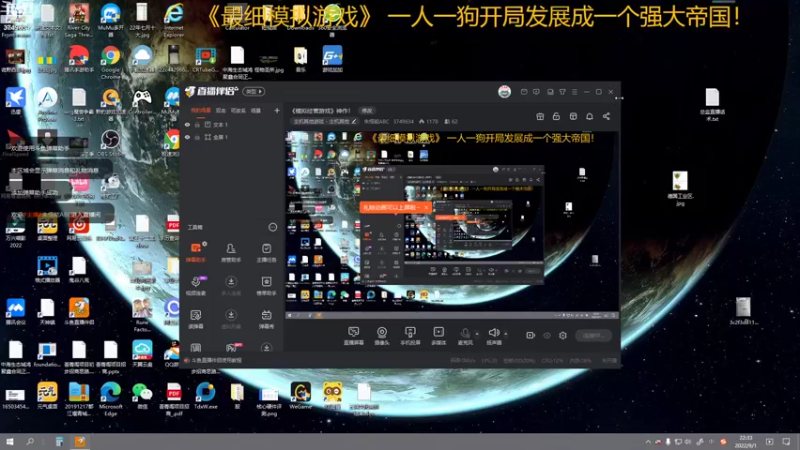Collapse the 工具箱 toolbox panel

point(272,227)
